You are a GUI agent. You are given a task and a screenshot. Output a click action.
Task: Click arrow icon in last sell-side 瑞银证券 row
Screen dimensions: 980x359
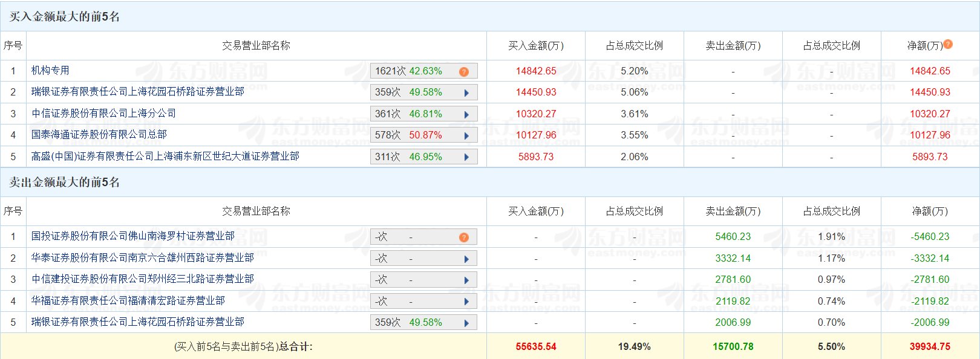click(x=466, y=323)
